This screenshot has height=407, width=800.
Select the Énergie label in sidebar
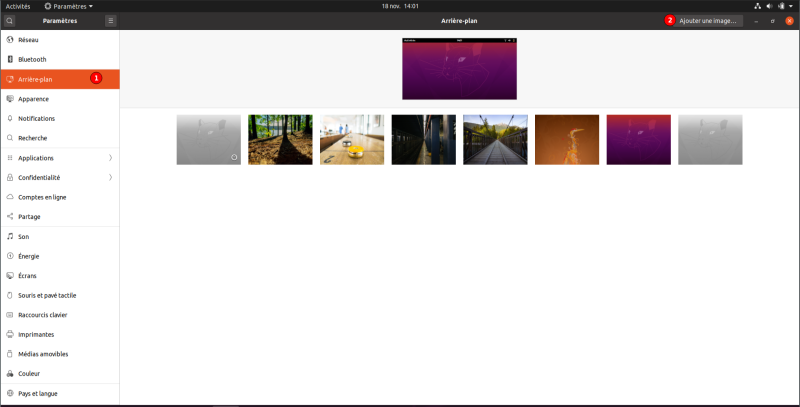[x=29, y=256]
